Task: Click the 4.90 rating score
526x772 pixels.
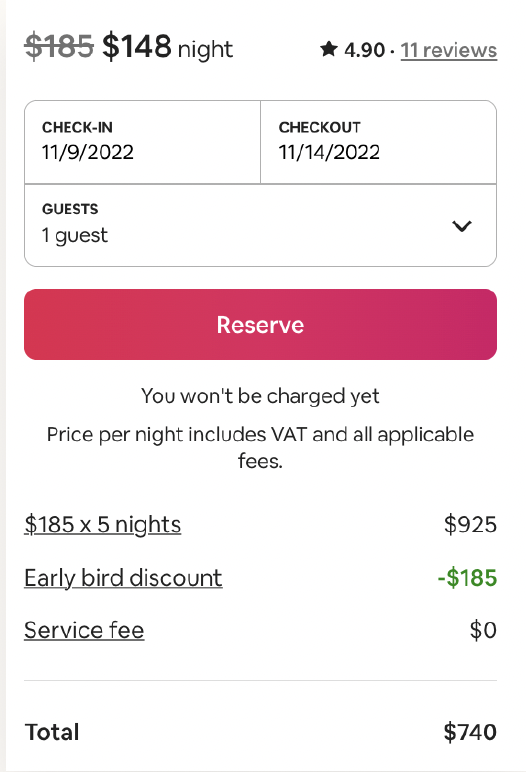Action: 364,50
